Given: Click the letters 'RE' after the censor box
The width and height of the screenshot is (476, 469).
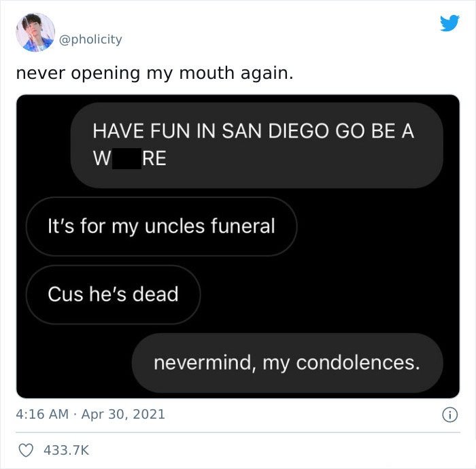Looking at the screenshot, I should (154, 158).
